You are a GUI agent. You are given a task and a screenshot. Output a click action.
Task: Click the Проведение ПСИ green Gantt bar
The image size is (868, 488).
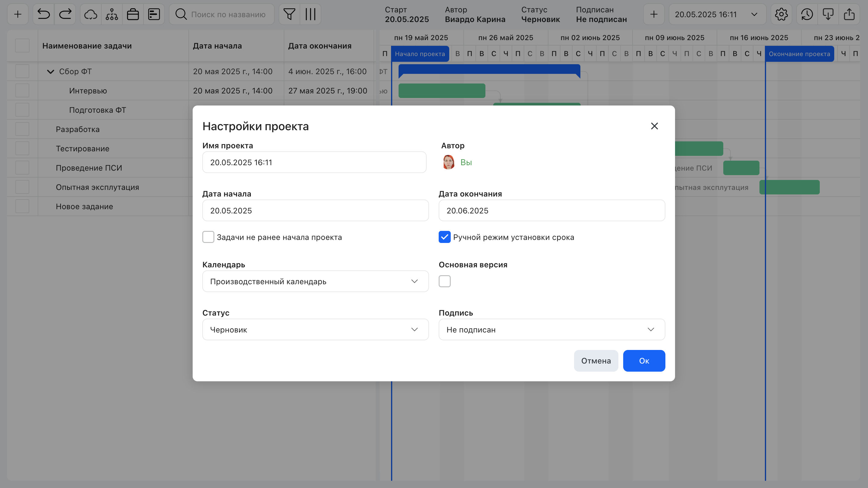coord(741,168)
